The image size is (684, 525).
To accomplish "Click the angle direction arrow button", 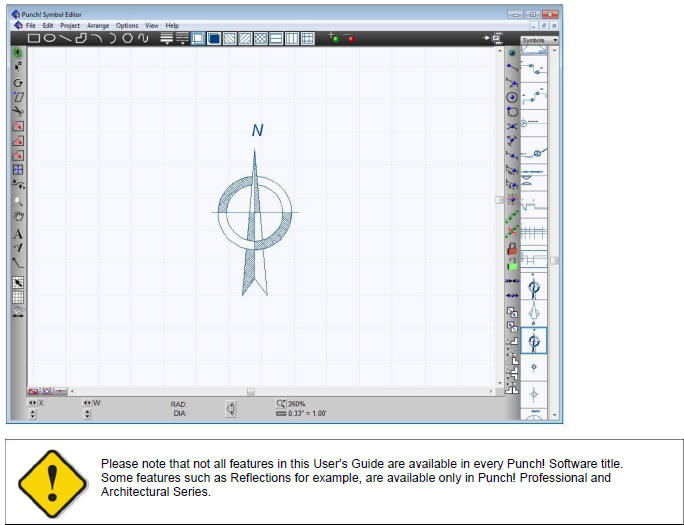I will point(231,409).
